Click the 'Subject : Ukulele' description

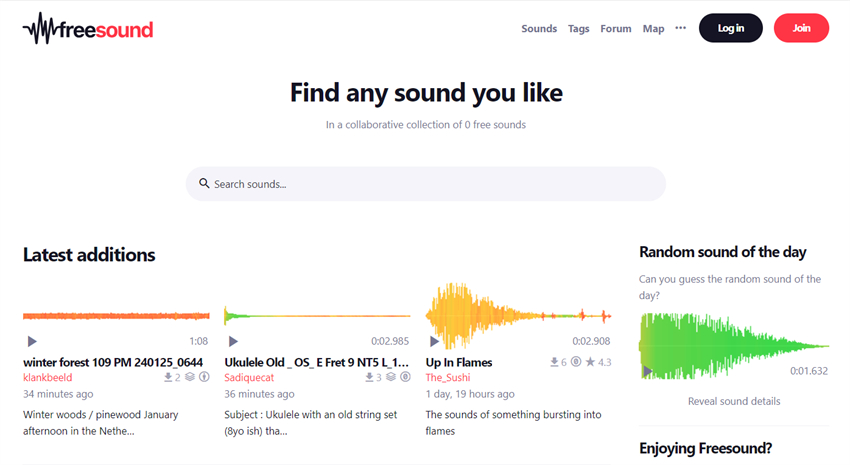tap(311, 423)
